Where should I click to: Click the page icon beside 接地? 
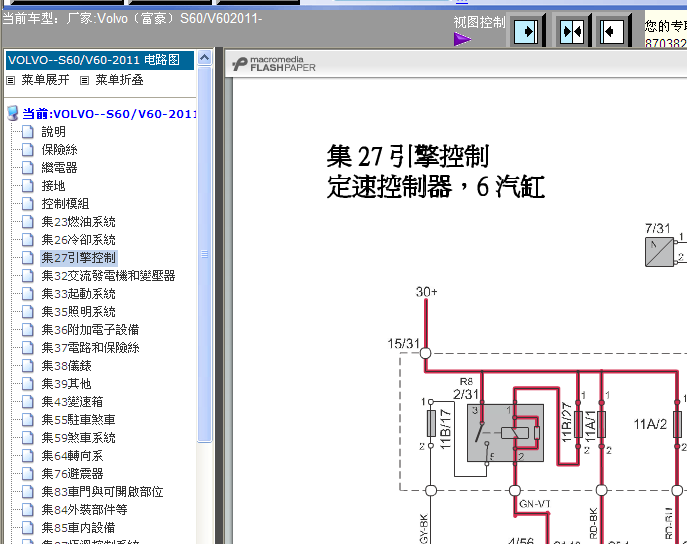[x=28, y=185]
